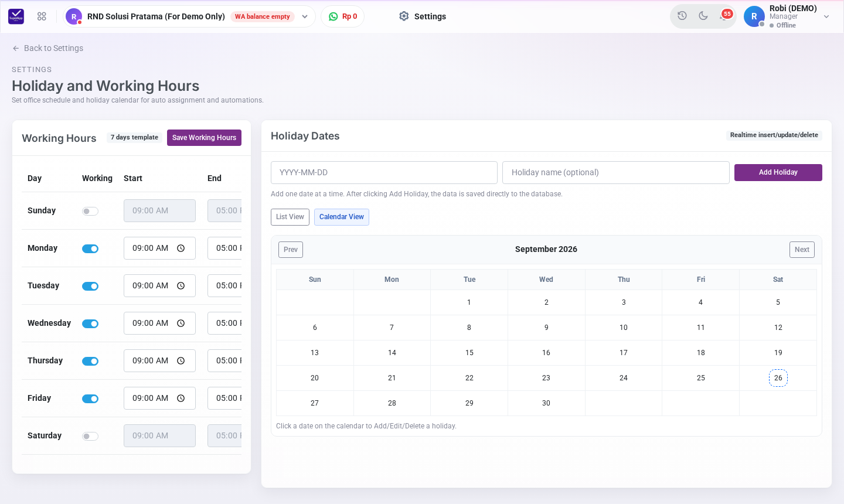Viewport: 844px width, 504px height.
Task: Click the back arrow icon
Action: [16, 48]
